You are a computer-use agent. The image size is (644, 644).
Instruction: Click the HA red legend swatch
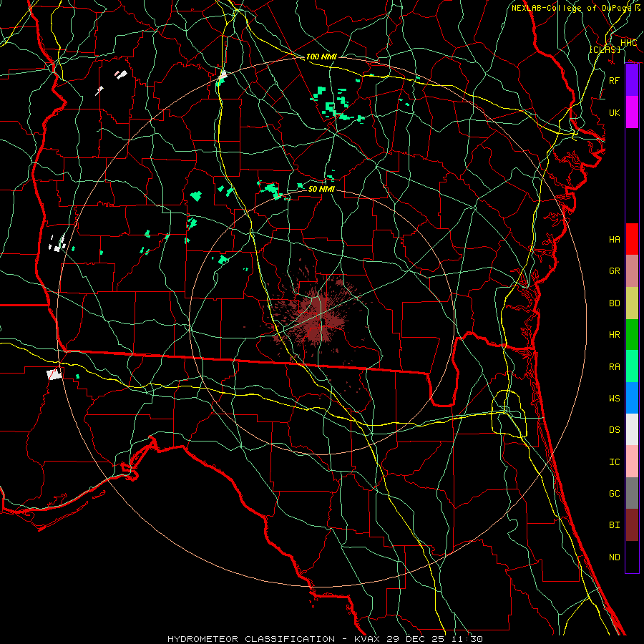(x=632, y=239)
